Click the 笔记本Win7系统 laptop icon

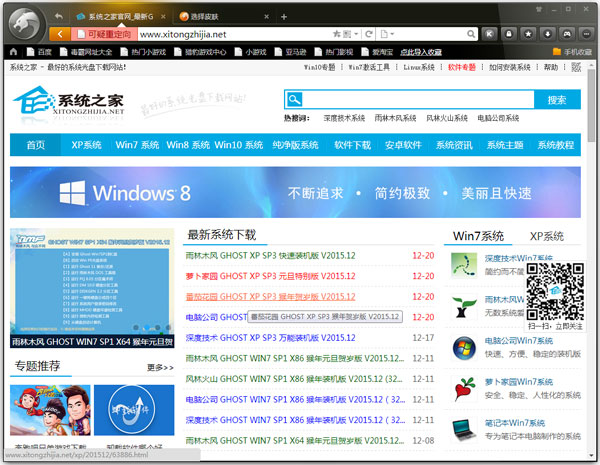click(464, 430)
